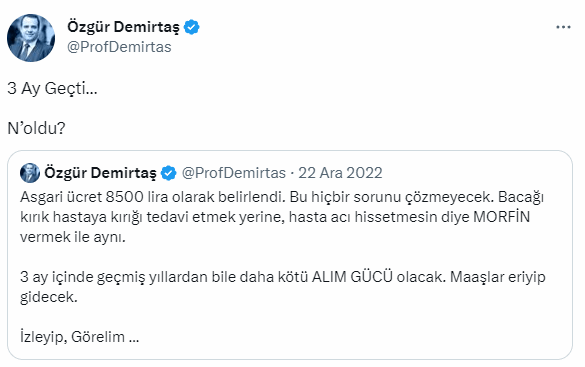Click 'vermek ile aynı.' line in quoted tweet

(x=73, y=237)
